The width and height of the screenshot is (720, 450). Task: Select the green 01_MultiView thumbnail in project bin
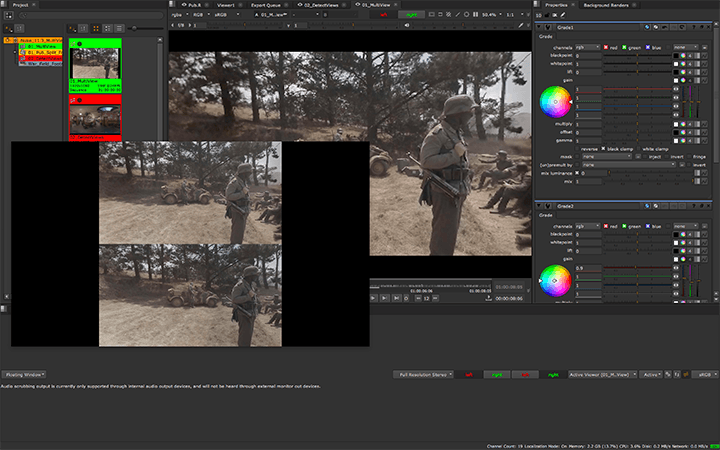(x=95, y=65)
